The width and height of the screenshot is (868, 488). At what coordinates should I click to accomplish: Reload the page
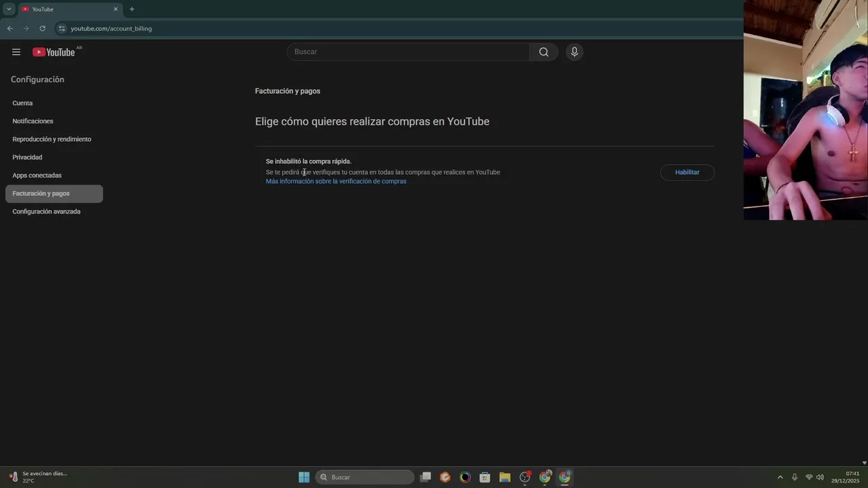(x=42, y=28)
